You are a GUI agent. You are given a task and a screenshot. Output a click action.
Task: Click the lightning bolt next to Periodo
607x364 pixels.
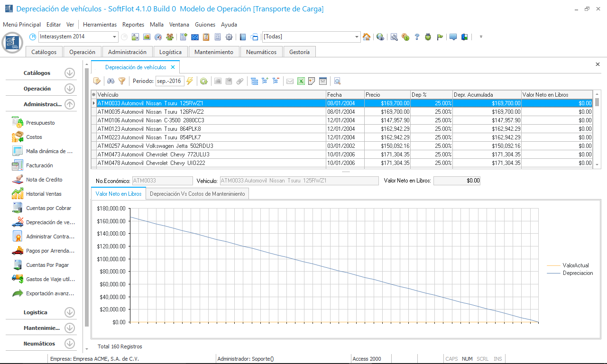coord(190,81)
